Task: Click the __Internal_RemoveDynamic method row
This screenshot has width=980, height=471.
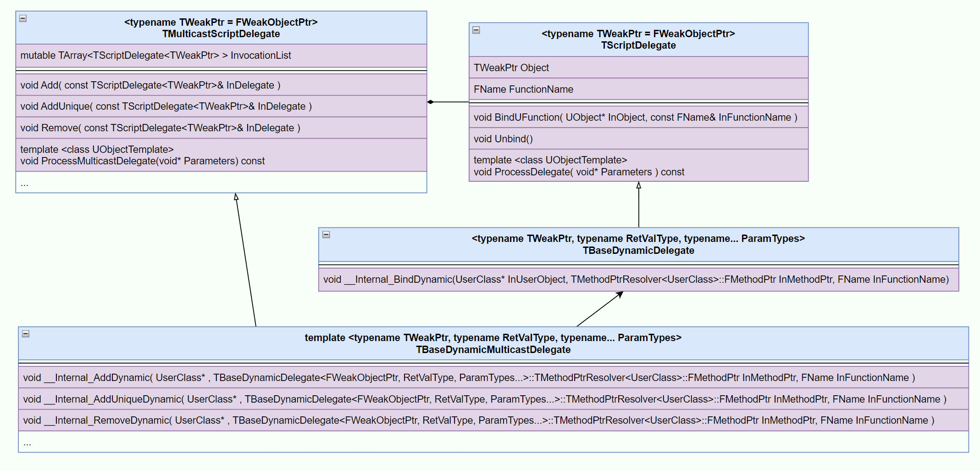Action: (x=493, y=421)
